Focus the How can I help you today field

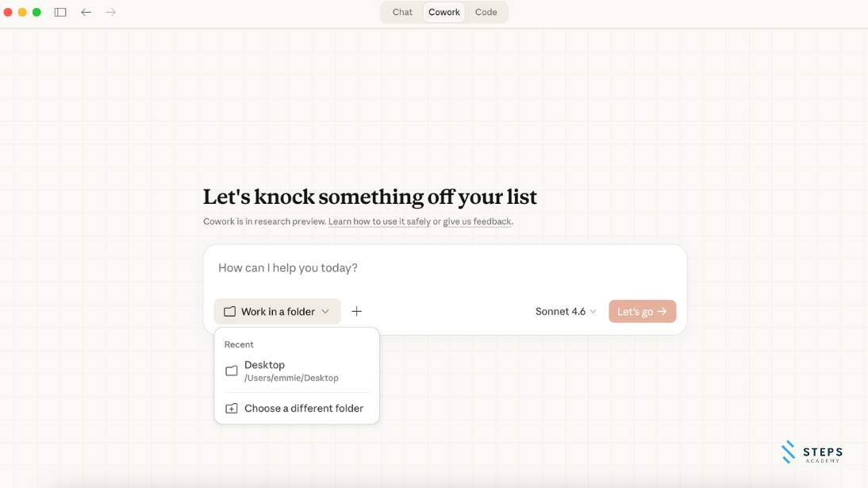pyautogui.click(x=444, y=268)
